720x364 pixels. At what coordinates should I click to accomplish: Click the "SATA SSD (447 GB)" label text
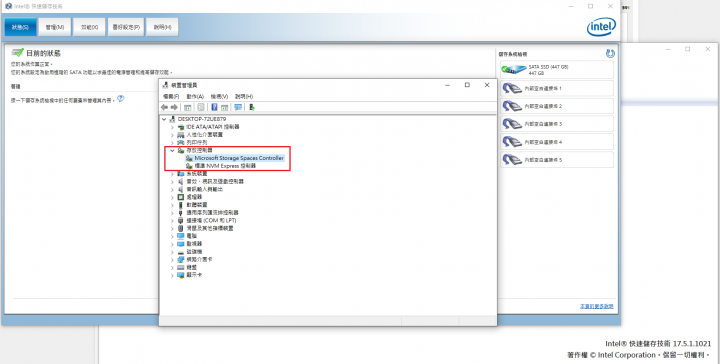click(548, 67)
